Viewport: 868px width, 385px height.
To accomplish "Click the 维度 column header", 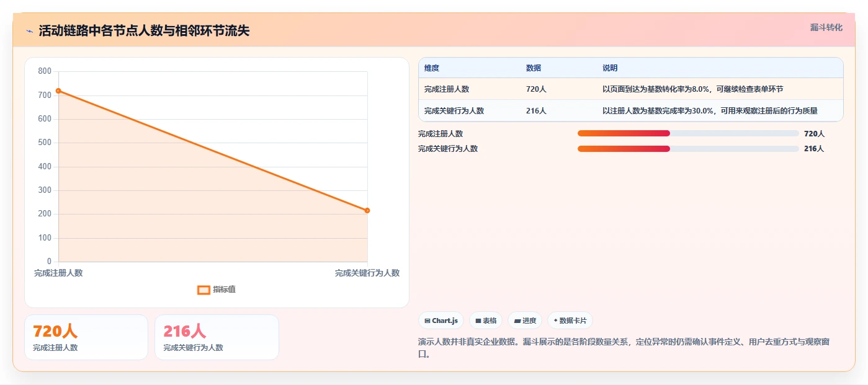I will coord(432,68).
